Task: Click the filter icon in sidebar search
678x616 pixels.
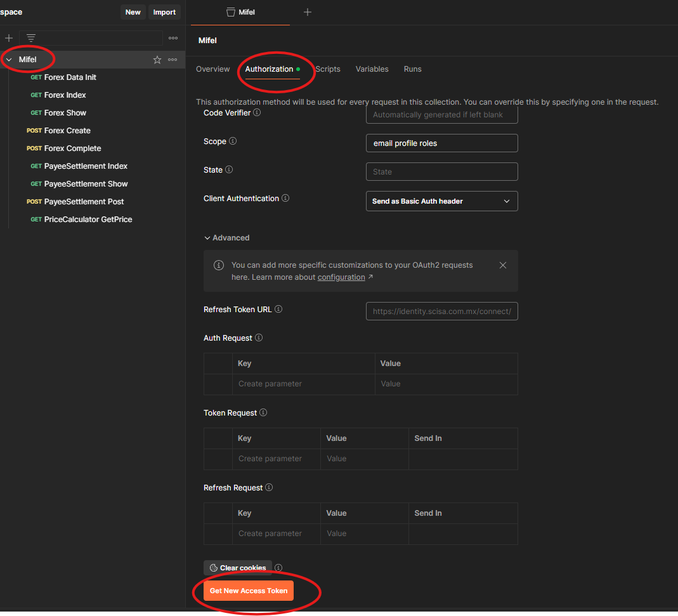Action: [30, 38]
